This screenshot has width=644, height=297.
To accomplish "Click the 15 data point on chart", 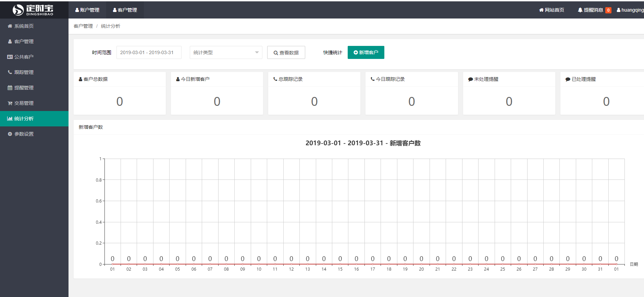I will click(x=340, y=264).
